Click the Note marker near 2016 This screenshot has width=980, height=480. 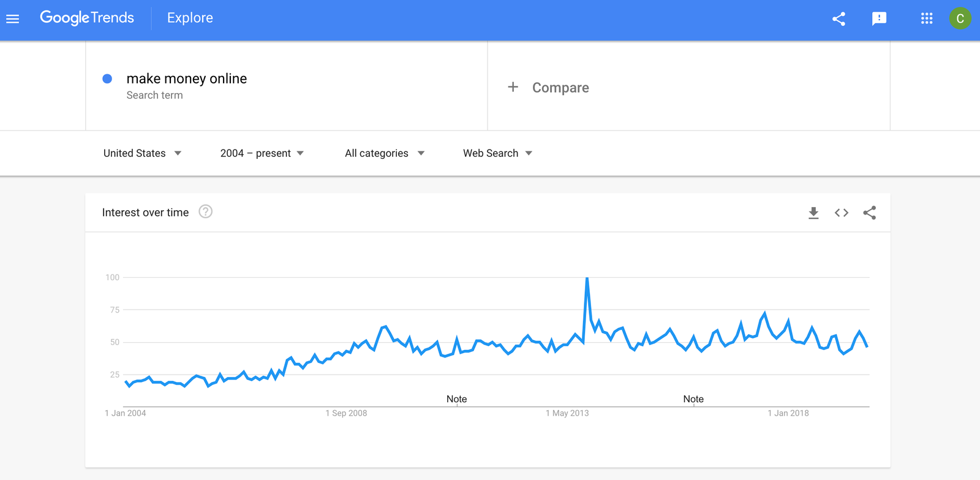click(693, 399)
